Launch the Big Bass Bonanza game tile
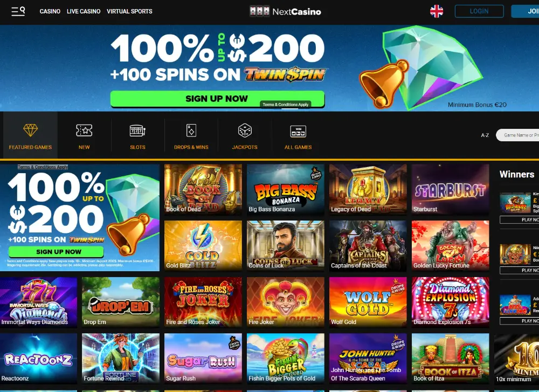539x392 pixels. (x=285, y=189)
